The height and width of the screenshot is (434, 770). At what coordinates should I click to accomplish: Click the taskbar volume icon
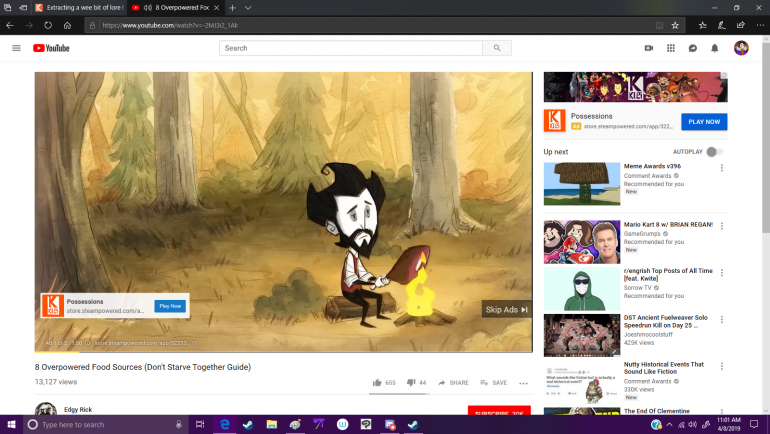coord(693,424)
